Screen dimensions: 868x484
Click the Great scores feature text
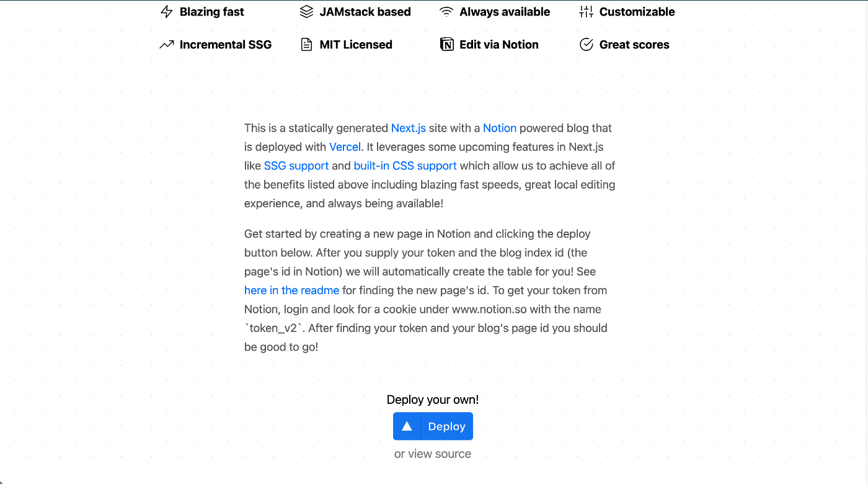click(x=634, y=45)
